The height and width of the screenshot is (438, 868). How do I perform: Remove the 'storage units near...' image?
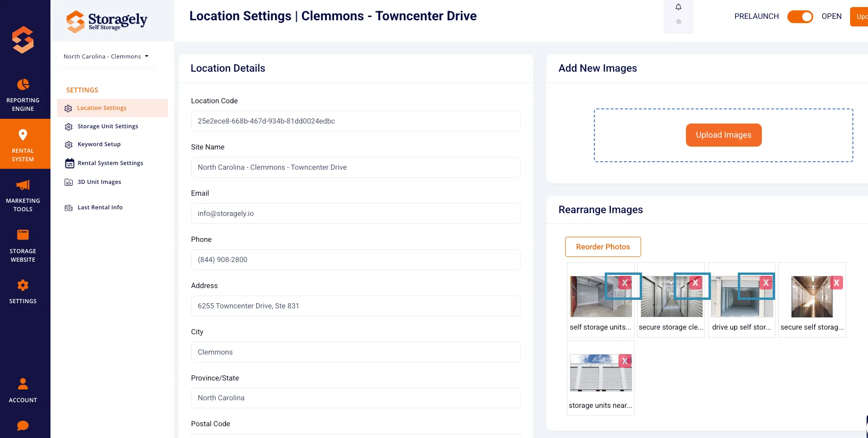tap(625, 361)
